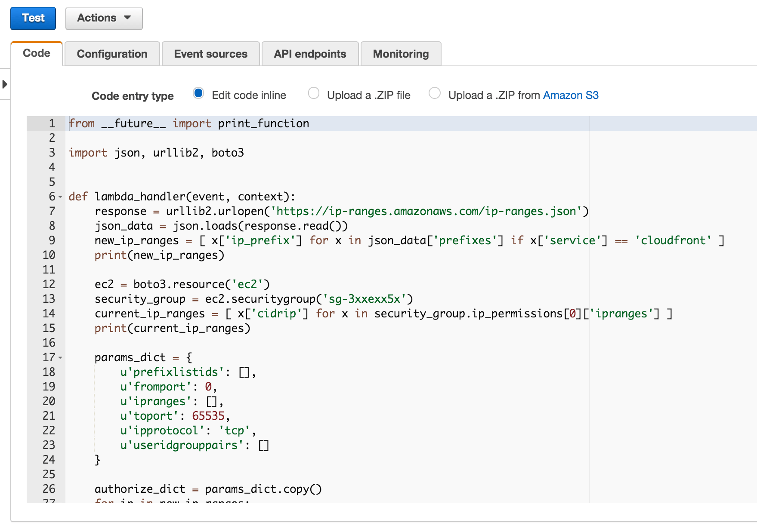757x532 pixels.
Task: Click line number 14 in the gutter
Action: tap(49, 314)
